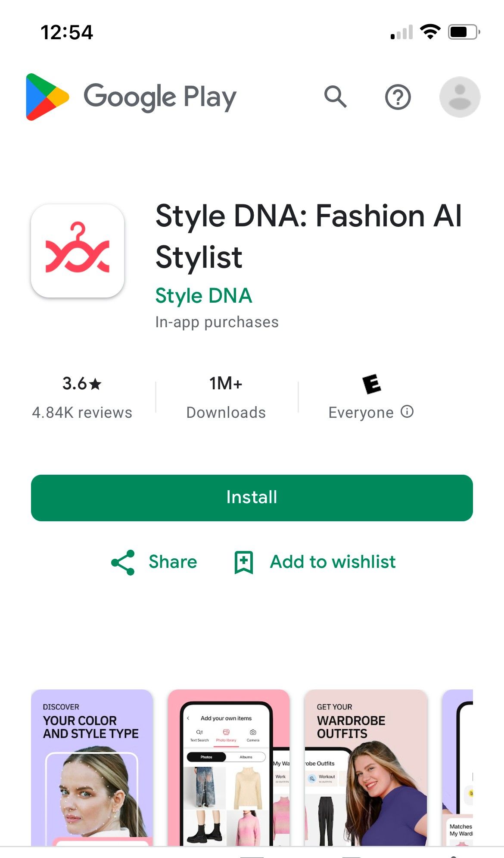Open the Wardrobe Outfits screenshot

(366, 767)
